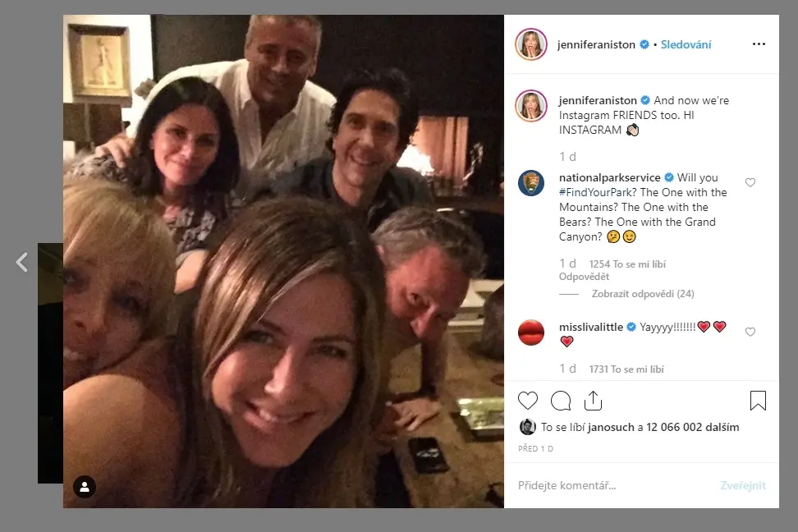The image size is (798, 532).
Task: Expand Zobrazit odpovědi (24) replies
Action: pyautogui.click(x=642, y=294)
